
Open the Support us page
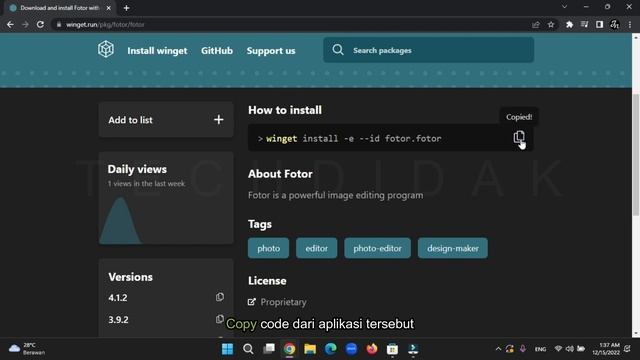click(x=271, y=51)
